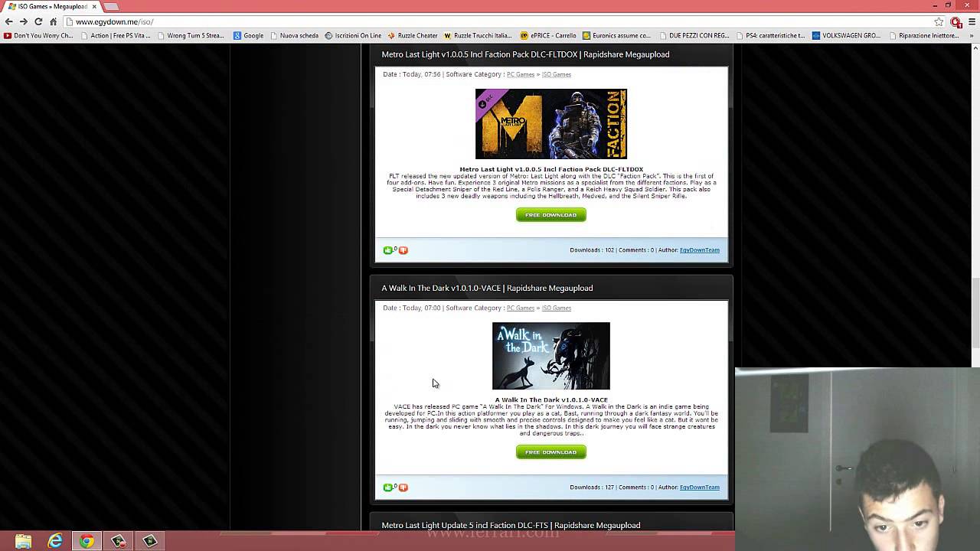Click PC Games category under A Walk In The Dark
980x551 pixels.
(521, 308)
